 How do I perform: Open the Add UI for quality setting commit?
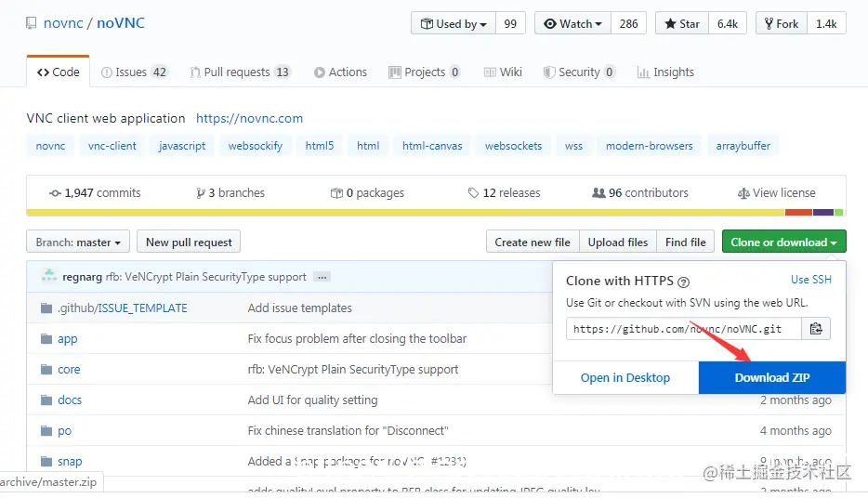[x=313, y=400]
